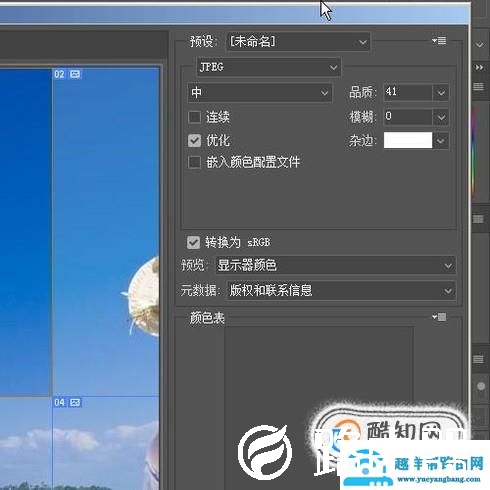This screenshot has height=490, width=490.
Task: Click the slice 04 image type icon
Action: click(75, 402)
